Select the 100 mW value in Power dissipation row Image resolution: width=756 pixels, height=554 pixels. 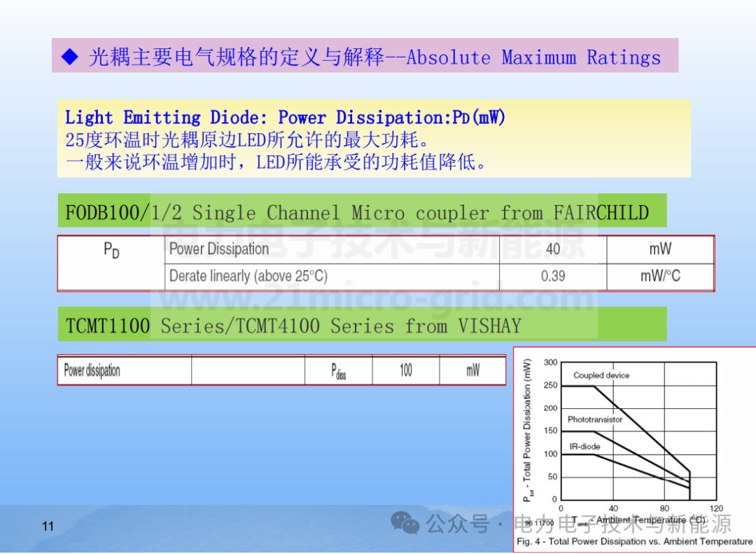pos(406,370)
